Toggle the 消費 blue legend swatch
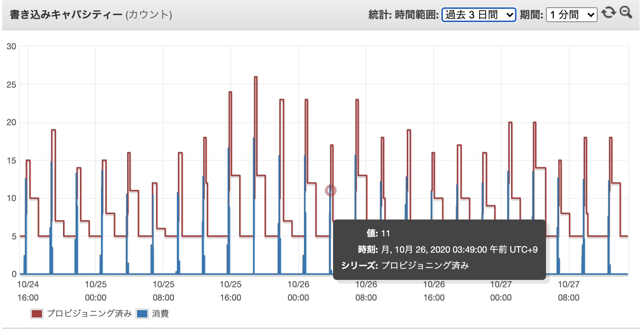644x330 pixels. coord(142,314)
